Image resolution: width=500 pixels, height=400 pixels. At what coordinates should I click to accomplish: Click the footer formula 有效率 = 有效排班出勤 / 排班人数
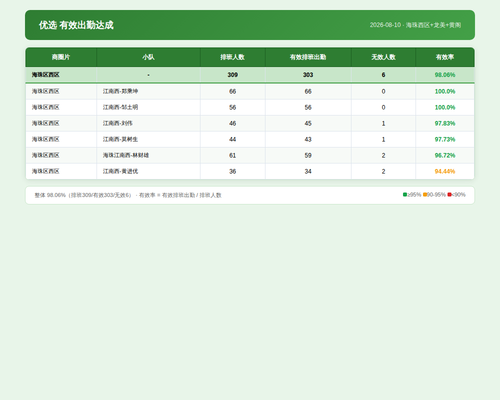[180, 195]
